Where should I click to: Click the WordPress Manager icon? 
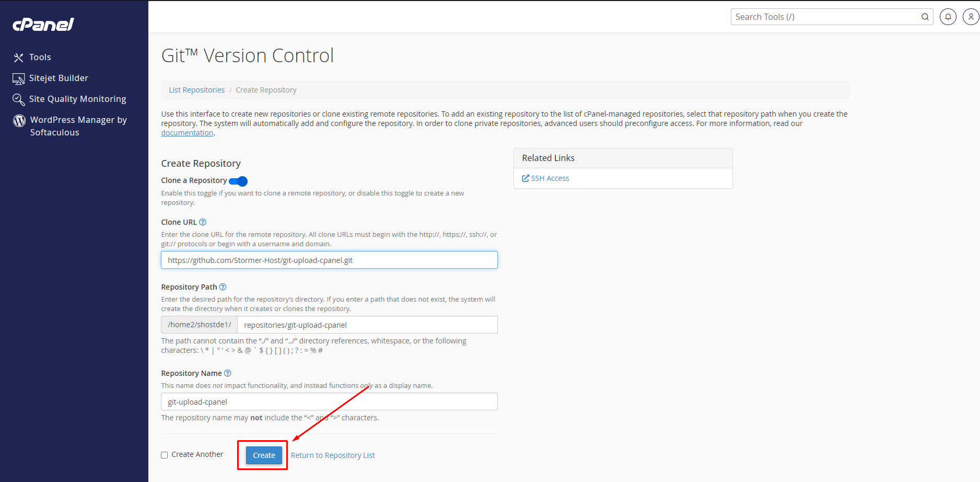pos(19,121)
